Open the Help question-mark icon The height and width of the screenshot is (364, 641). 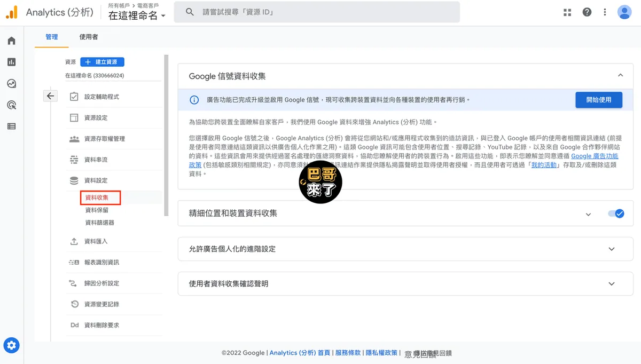587,12
